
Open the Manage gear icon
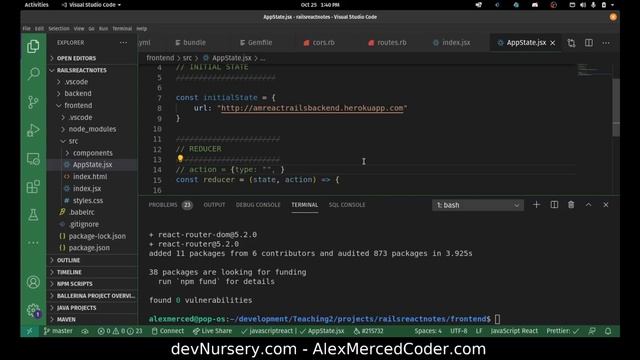pyautogui.click(x=33, y=310)
